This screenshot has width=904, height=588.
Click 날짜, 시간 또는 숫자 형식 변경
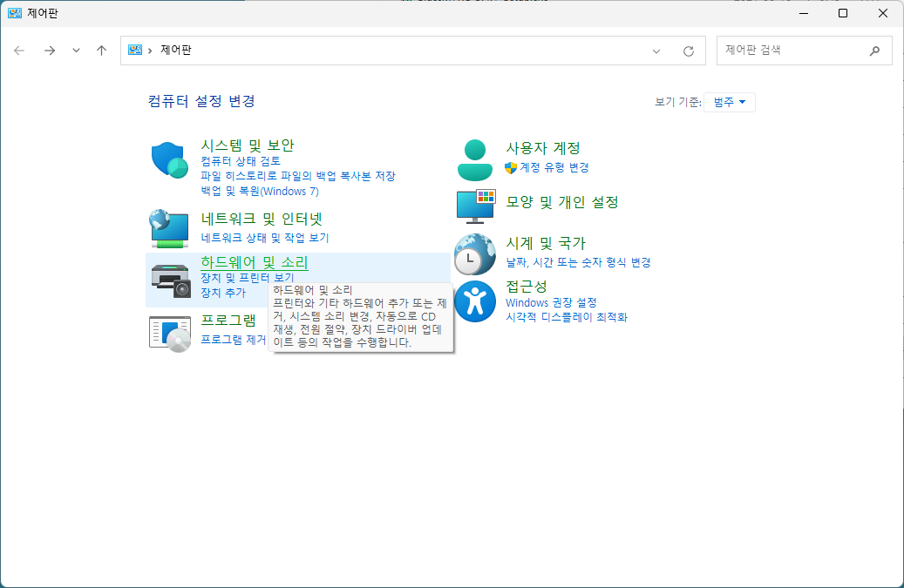tap(578, 262)
